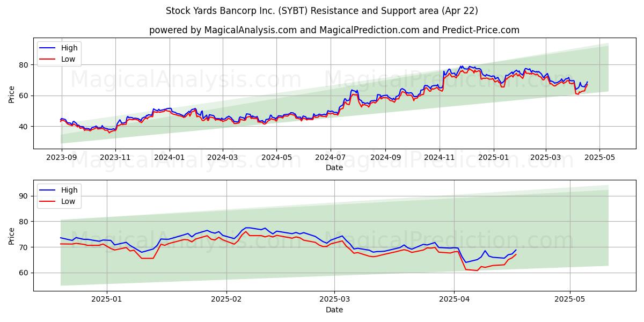Click the Price axis label of top chart
The height and width of the screenshot is (322, 644).
(12, 93)
